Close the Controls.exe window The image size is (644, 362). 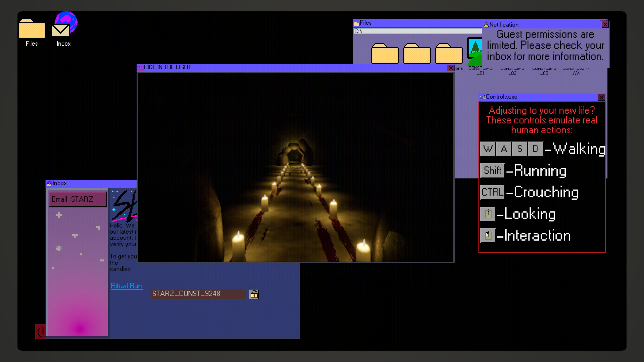(x=601, y=97)
